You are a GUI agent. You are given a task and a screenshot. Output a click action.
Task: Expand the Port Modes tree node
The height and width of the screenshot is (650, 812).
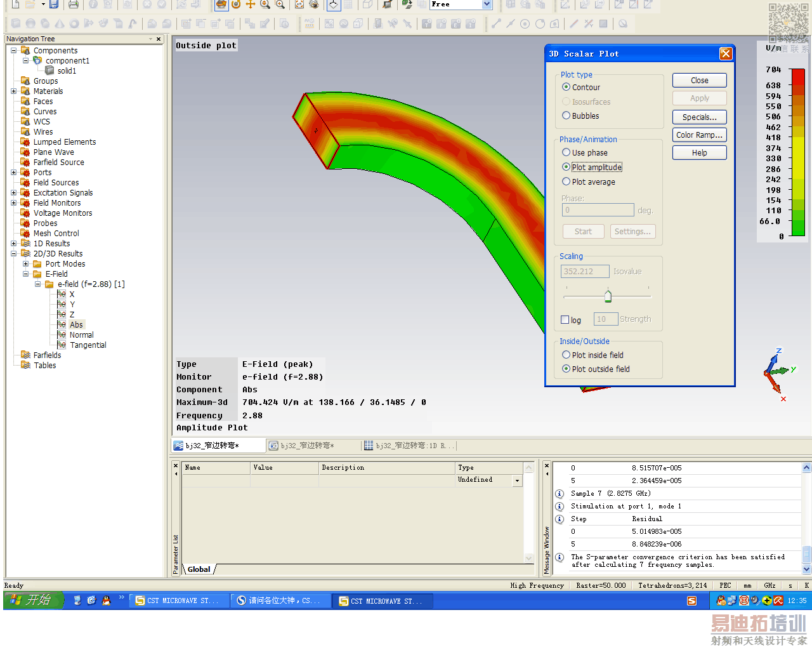tap(25, 263)
